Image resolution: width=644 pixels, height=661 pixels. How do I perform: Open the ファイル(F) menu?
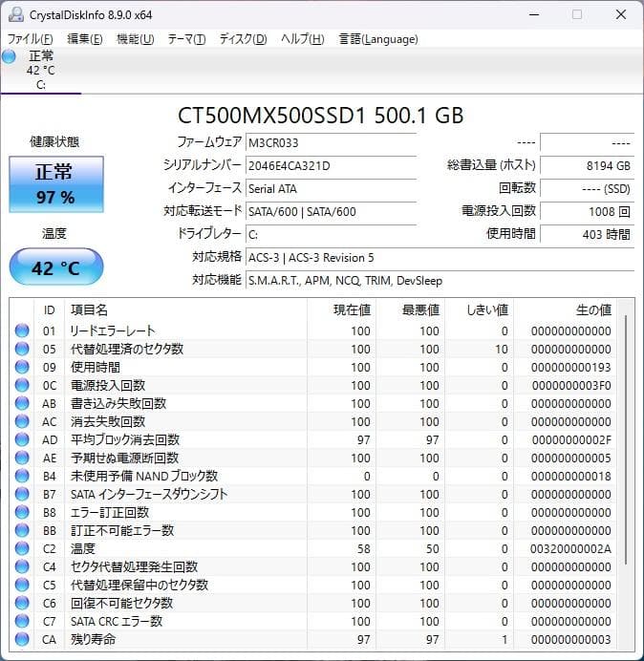(x=30, y=39)
